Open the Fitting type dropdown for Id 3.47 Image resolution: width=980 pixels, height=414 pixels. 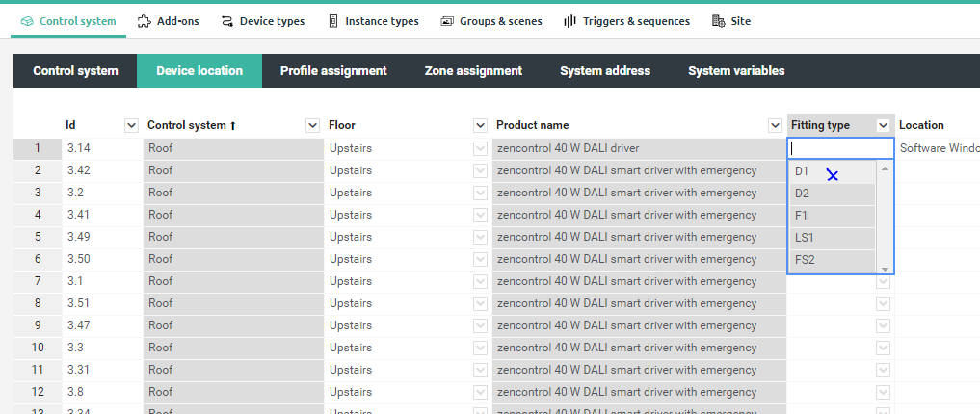click(883, 326)
